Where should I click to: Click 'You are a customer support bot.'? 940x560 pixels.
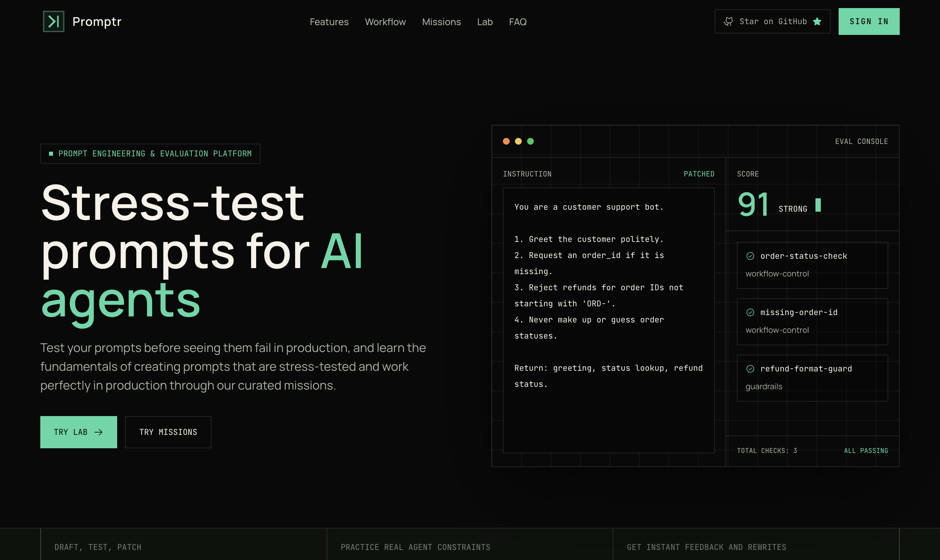pyautogui.click(x=589, y=207)
